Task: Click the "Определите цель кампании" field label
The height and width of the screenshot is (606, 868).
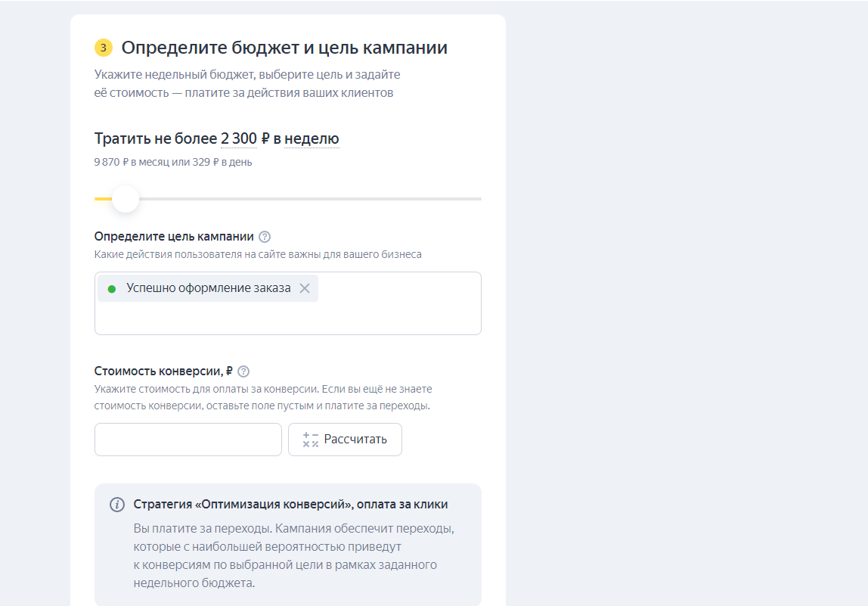Action: coord(174,237)
